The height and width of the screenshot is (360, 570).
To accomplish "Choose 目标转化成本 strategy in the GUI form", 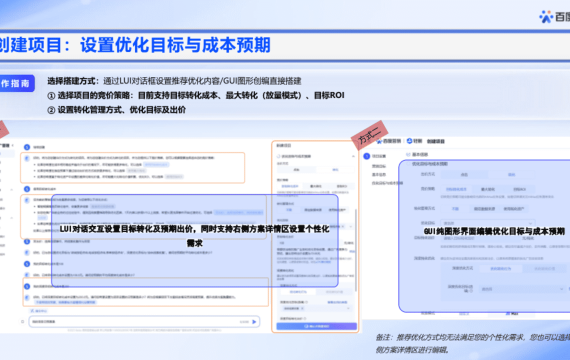I will click(x=456, y=189).
